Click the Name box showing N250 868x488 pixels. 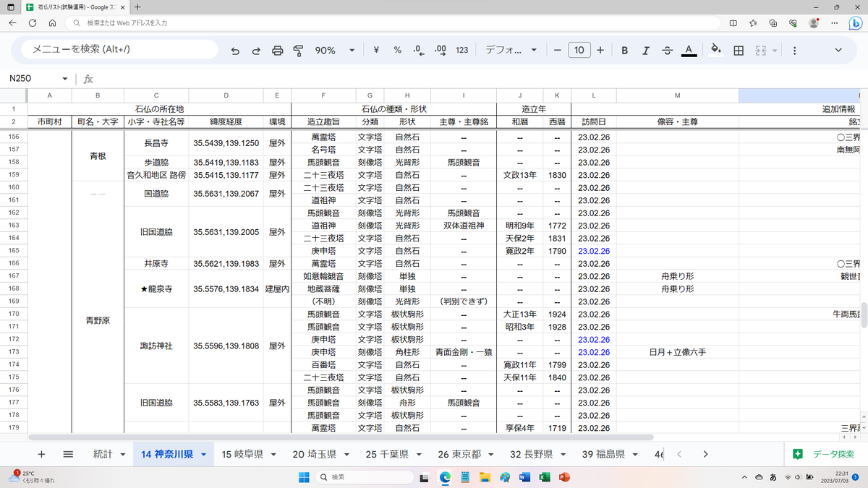click(32, 79)
